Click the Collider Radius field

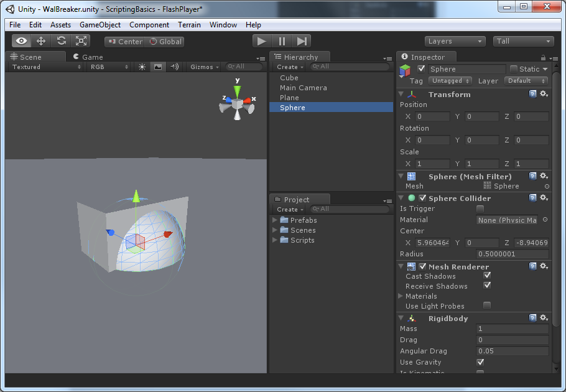pyautogui.click(x=513, y=254)
